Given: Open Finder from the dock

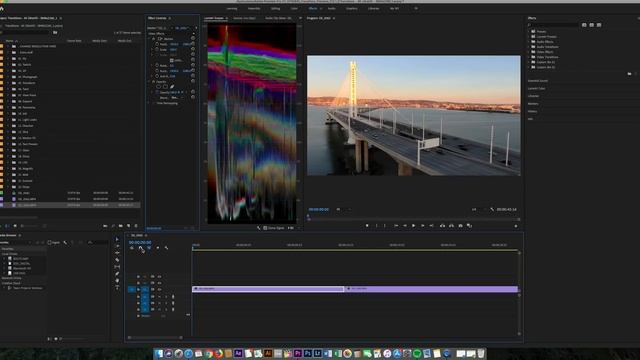Looking at the screenshot, I should [x=159, y=353].
